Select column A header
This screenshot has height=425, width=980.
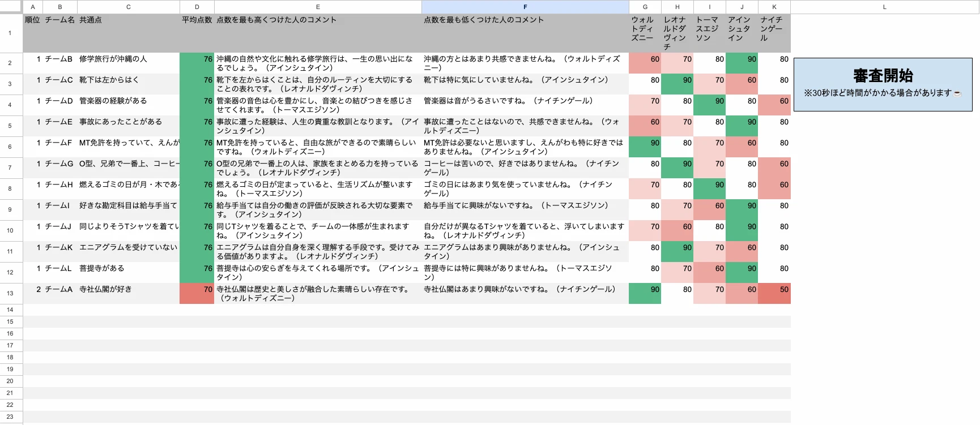pos(33,7)
